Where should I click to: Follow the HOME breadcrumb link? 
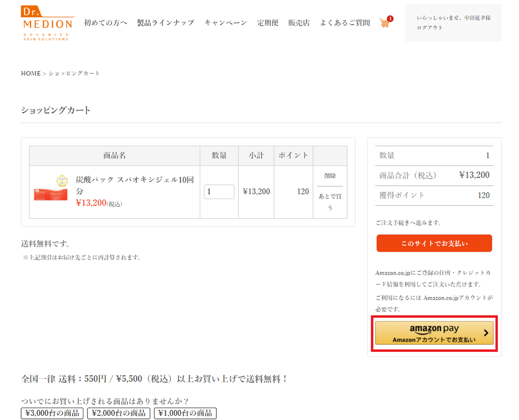click(30, 74)
